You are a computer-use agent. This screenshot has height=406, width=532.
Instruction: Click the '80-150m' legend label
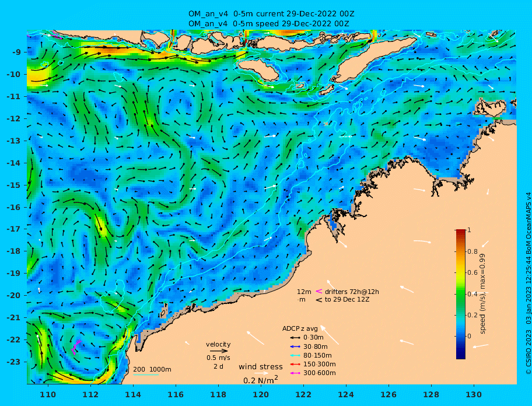click(x=317, y=355)
